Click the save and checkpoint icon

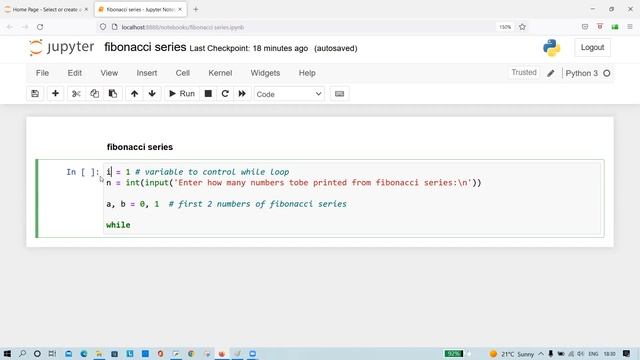(35, 94)
